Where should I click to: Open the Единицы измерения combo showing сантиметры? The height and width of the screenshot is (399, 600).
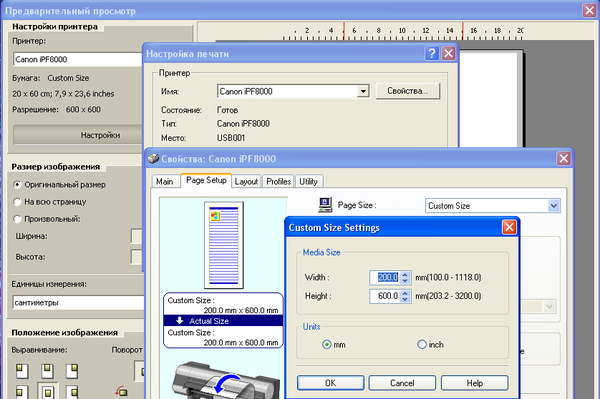(x=78, y=303)
